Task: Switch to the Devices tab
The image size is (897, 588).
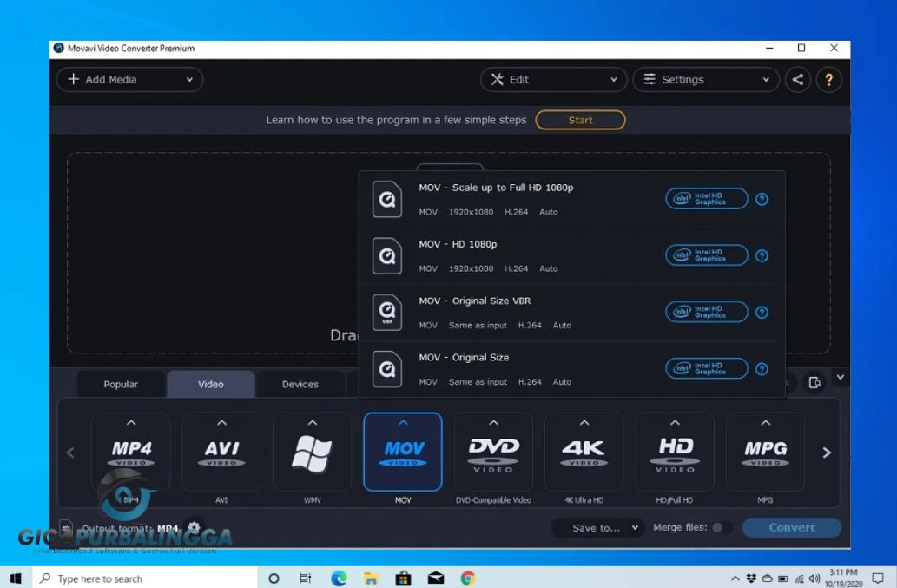Action: (x=300, y=385)
